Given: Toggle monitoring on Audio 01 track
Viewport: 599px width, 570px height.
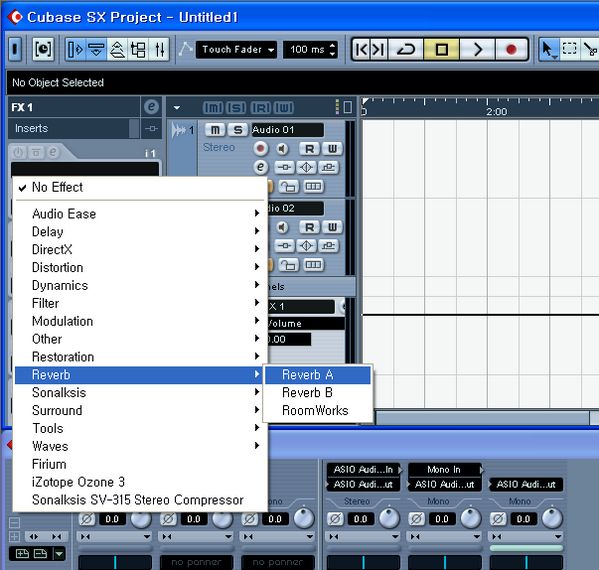Looking at the screenshot, I should (282, 148).
